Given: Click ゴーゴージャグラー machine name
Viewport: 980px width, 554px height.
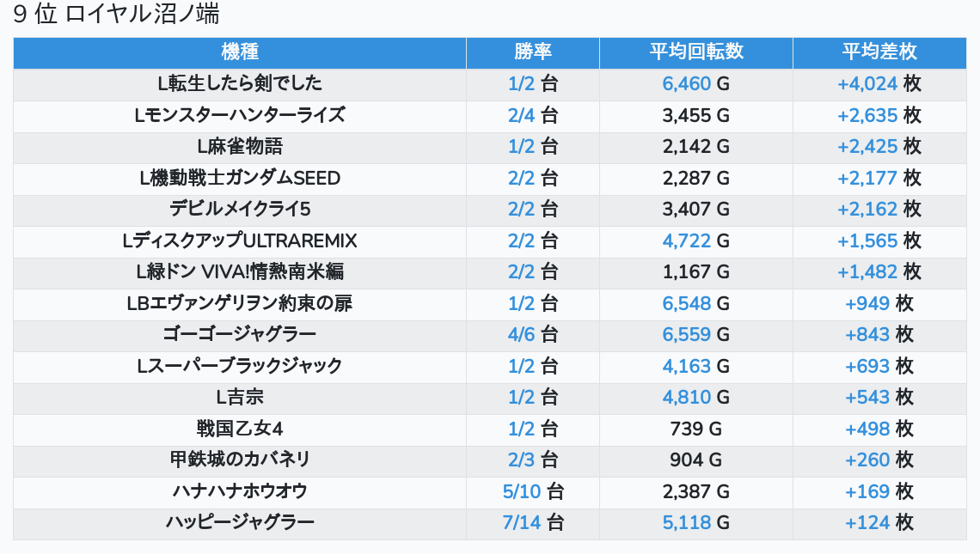Looking at the screenshot, I should pyautogui.click(x=240, y=334).
